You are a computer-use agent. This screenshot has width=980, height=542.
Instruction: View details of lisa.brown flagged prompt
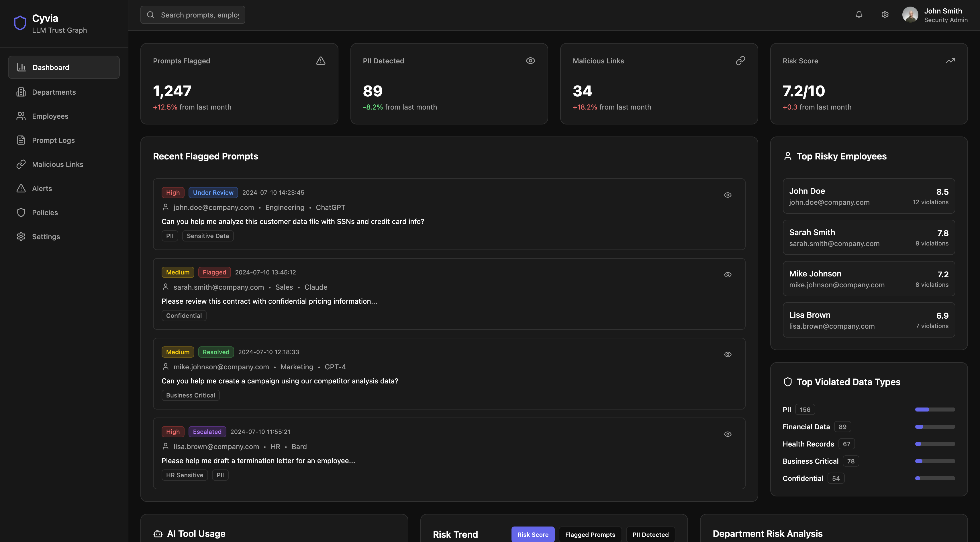click(x=727, y=434)
